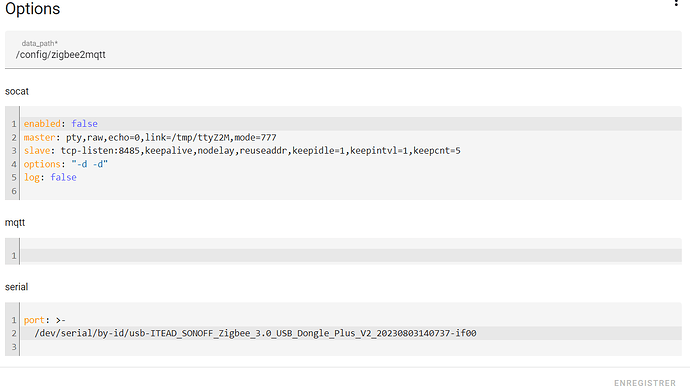Open the three-dot options menu

676,3
